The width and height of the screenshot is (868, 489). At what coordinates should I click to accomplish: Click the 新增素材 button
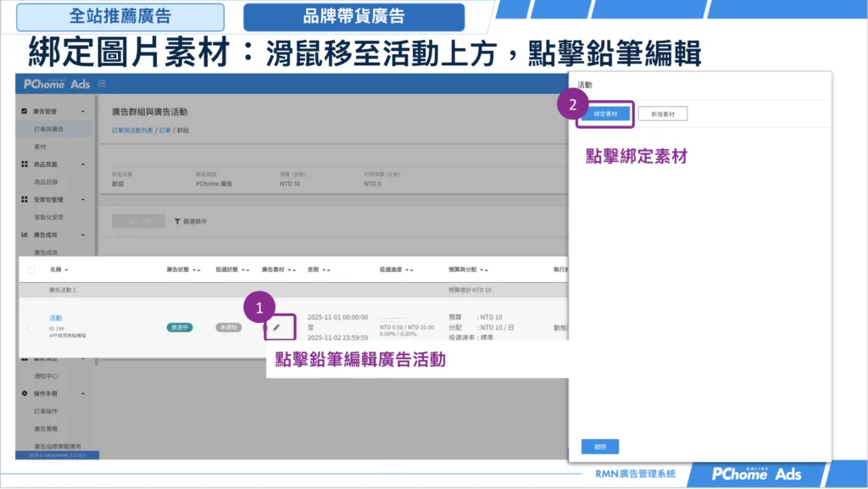pyautogui.click(x=663, y=114)
